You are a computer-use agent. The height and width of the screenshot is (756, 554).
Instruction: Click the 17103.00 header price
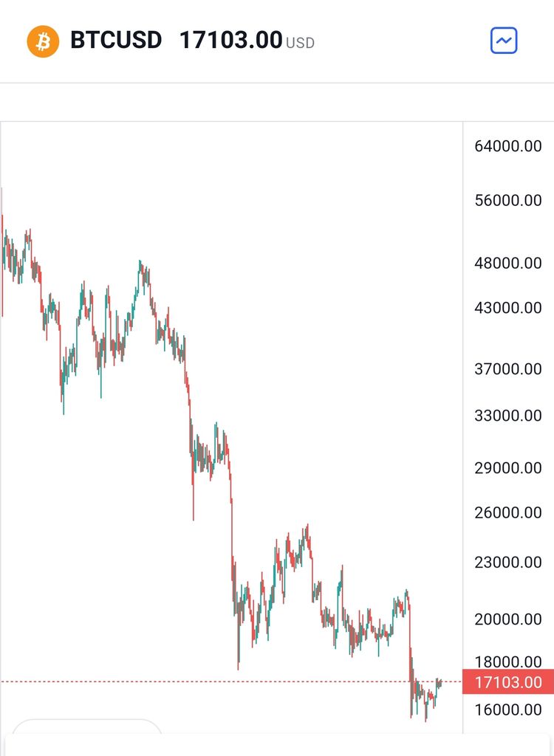click(x=230, y=40)
